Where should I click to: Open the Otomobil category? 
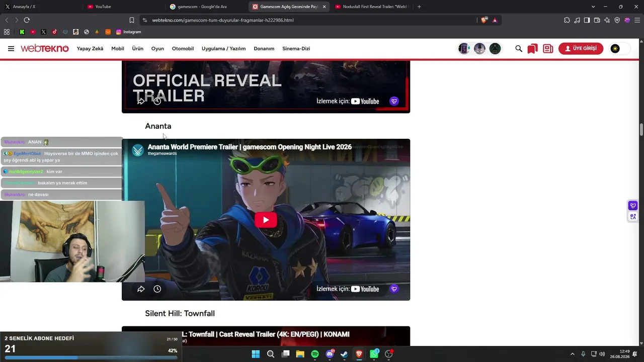point(183,49)
